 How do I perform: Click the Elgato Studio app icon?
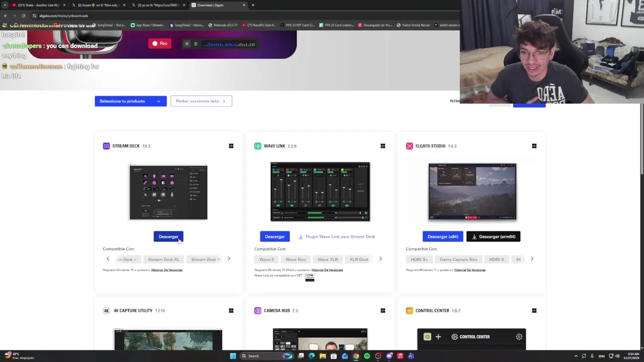[x=410, y=146]
